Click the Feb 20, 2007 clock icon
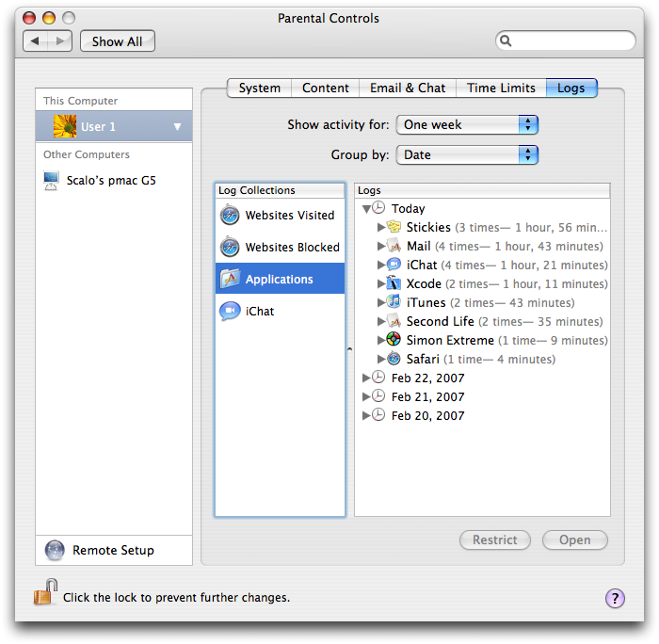The height and width of the screenshot is (644, 659). coord(378,414)
